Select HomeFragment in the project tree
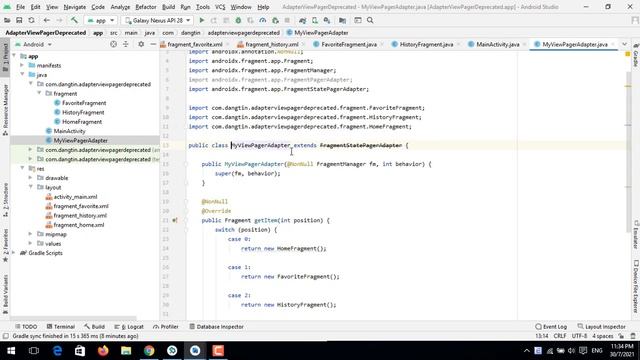The width and height of the screenshot is (640, 360). pos(82,122)
